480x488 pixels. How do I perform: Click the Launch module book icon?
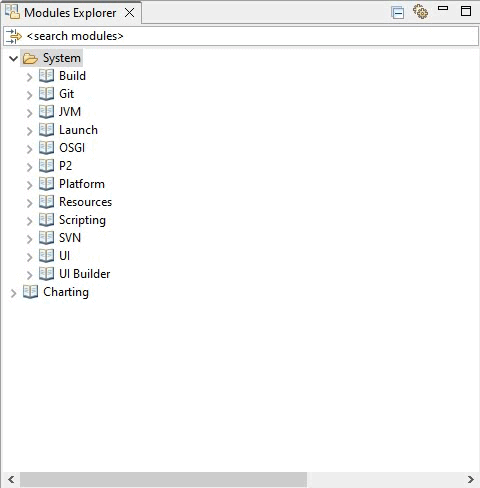pyautogui.click(x=46, y=130)
